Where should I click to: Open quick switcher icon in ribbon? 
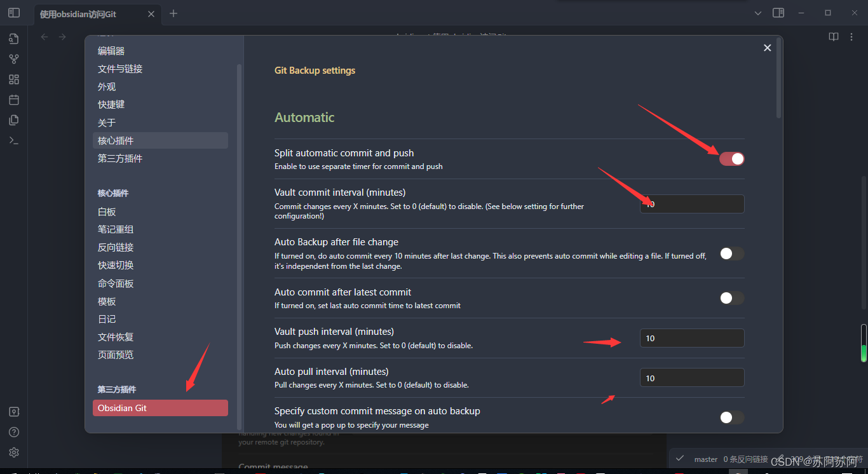point(14,39)
